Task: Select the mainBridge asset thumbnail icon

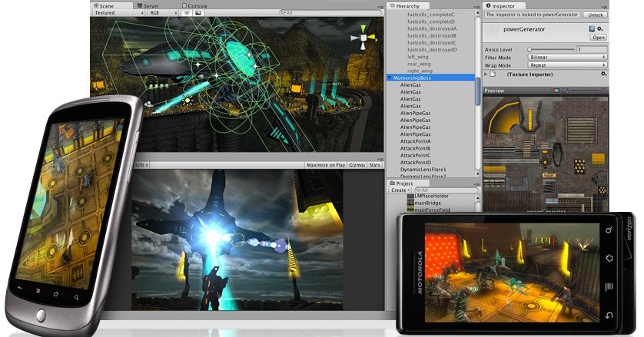Action: click(410, 203)
